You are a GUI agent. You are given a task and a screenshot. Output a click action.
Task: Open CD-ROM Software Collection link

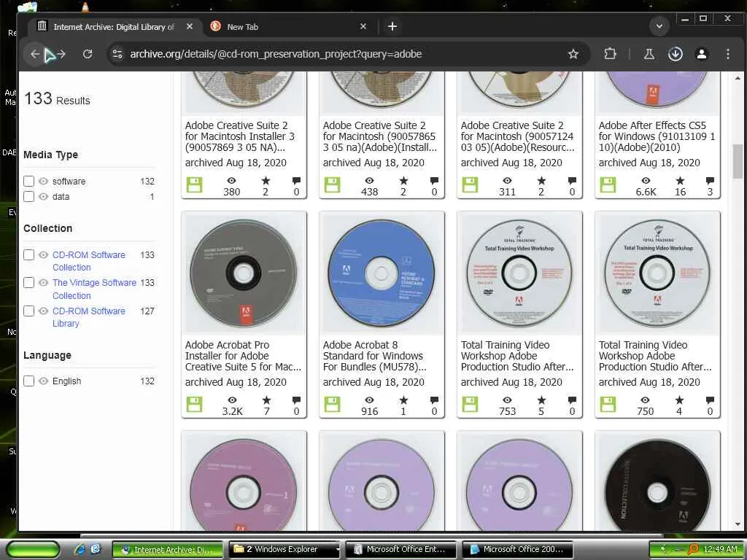88,261
